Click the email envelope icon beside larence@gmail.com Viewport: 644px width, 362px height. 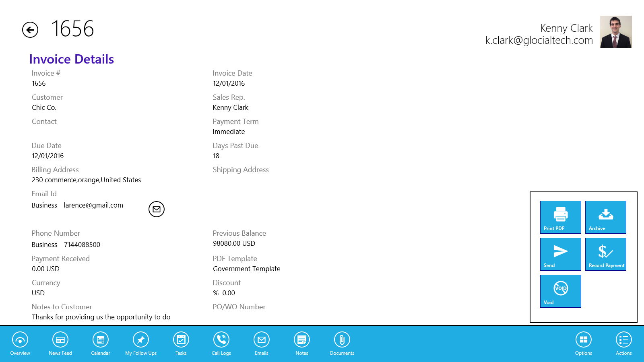coord(157,209)
